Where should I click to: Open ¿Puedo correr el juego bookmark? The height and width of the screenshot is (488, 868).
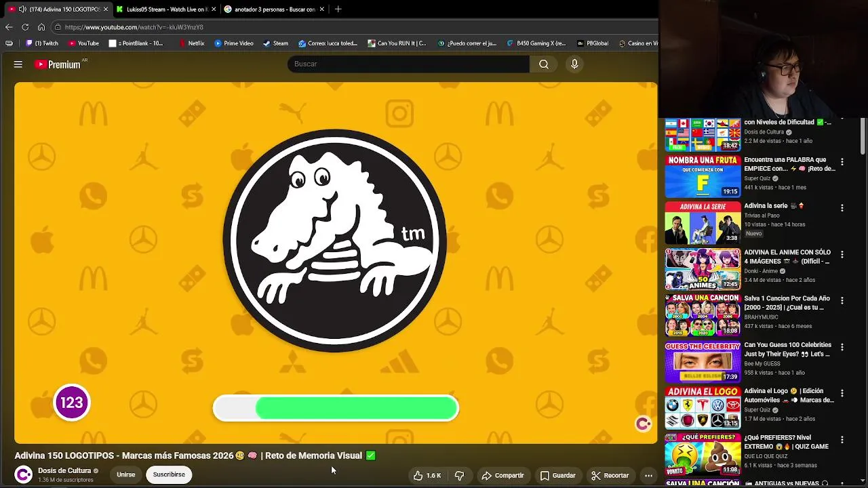coord(467,43)
